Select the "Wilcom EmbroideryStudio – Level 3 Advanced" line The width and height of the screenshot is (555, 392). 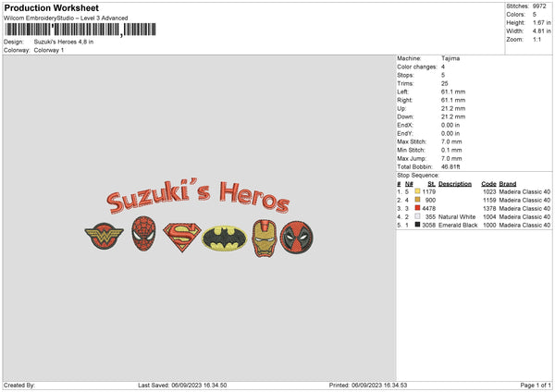point(66,18)
